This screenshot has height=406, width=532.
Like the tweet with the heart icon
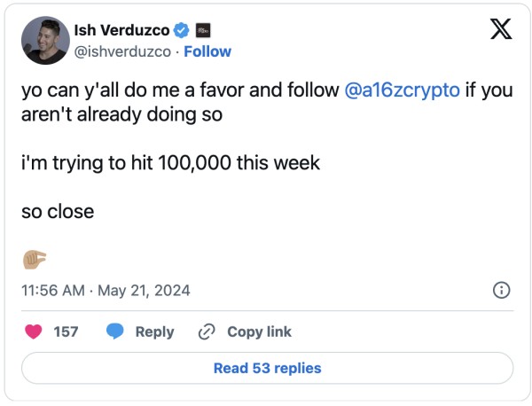(35, 332)
